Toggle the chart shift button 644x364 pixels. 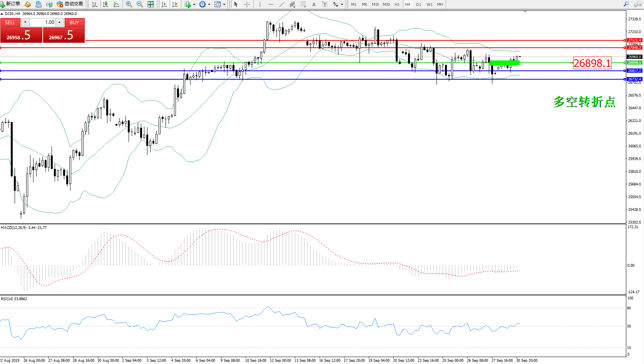(x=175, y=4)
